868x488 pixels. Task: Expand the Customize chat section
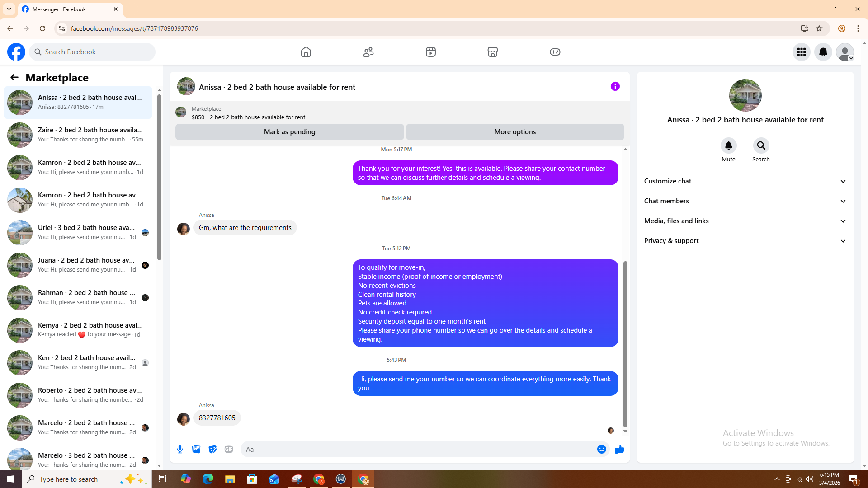(x=745, y=181)
